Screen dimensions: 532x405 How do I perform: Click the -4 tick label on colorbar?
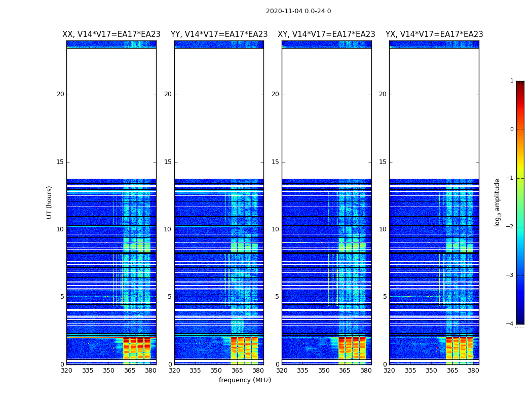click(511, 324)
